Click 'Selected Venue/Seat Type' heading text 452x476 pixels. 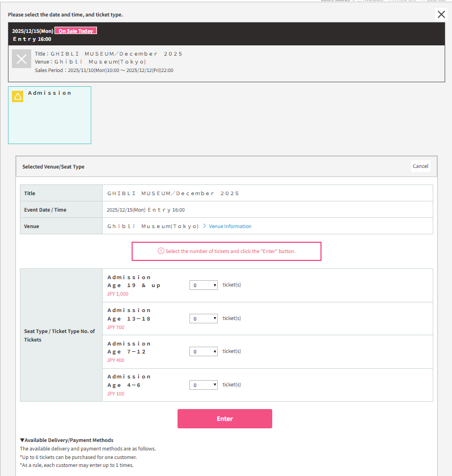pyautogui.click(x=53, y=167)
